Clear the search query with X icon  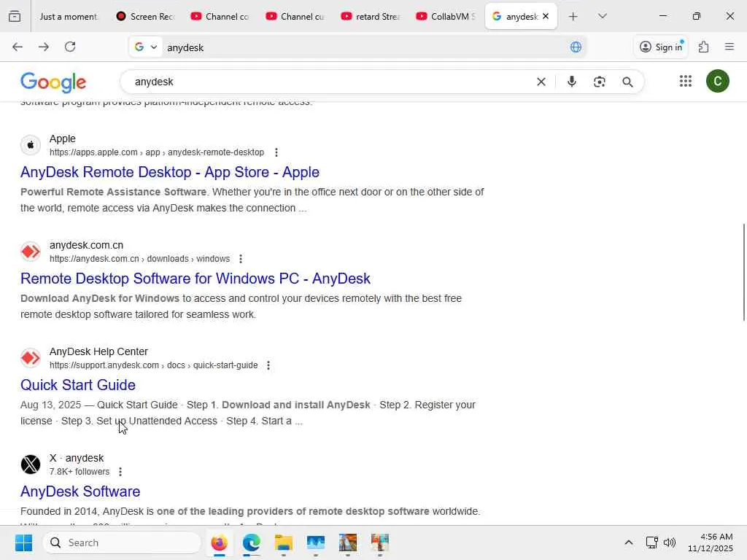point(541,82)
